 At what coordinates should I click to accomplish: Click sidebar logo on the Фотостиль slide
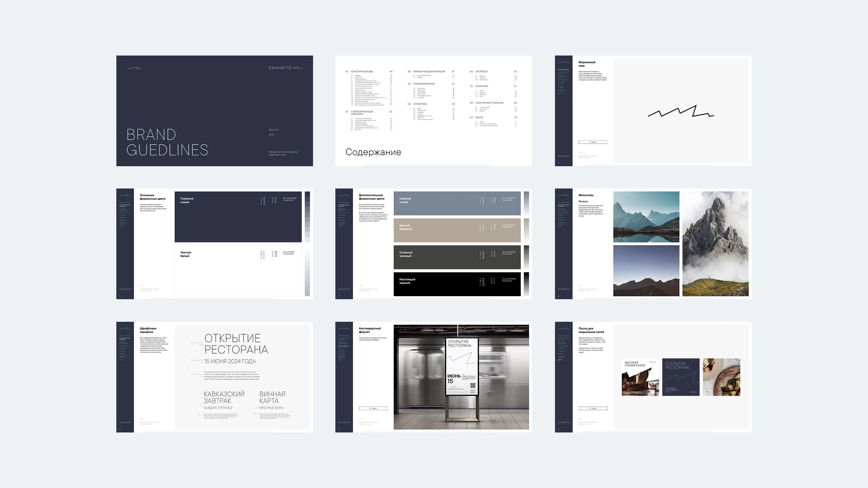(563, 195)
